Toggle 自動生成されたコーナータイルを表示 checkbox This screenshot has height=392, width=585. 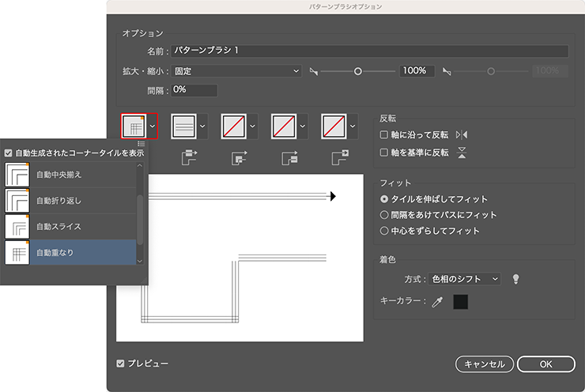tap(9, 153)
